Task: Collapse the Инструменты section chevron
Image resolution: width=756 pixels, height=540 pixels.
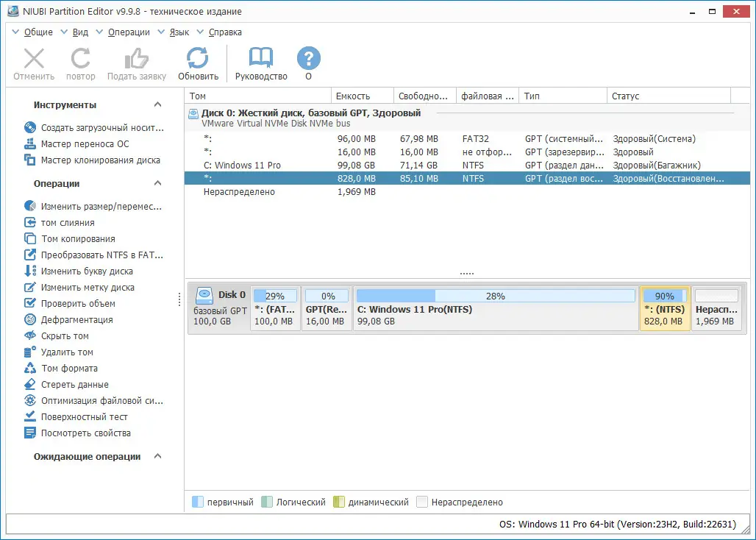Action: [x=157, y=104]
